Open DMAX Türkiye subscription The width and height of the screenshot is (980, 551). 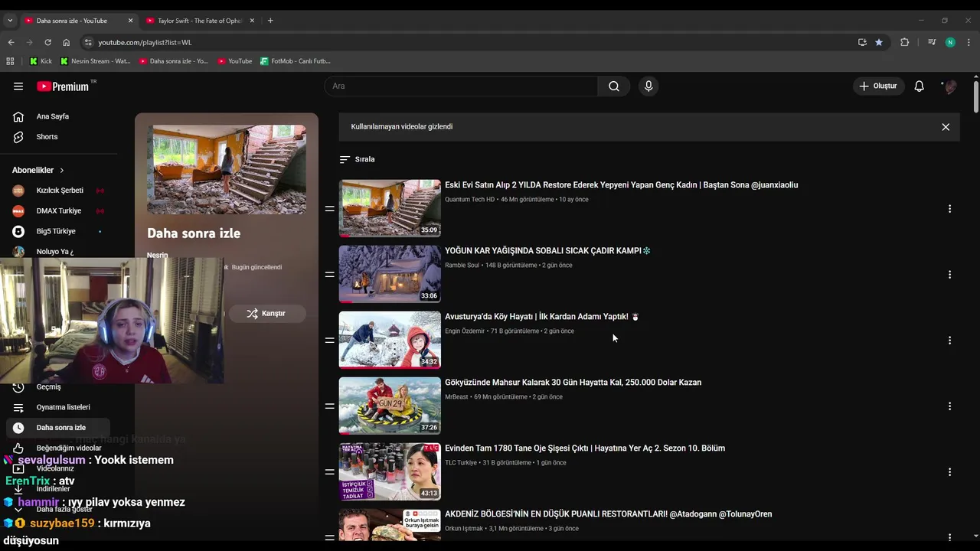pos(58,210)
